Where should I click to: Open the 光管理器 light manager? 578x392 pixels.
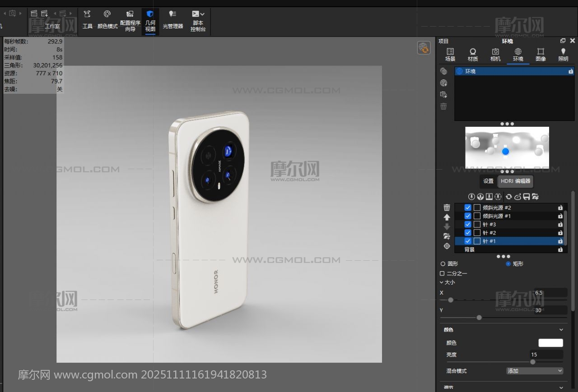pyautogui.click(x=172, y=20)
